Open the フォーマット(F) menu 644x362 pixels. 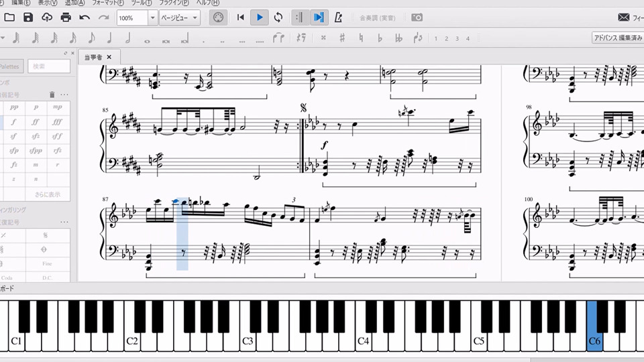coord(107,3)
